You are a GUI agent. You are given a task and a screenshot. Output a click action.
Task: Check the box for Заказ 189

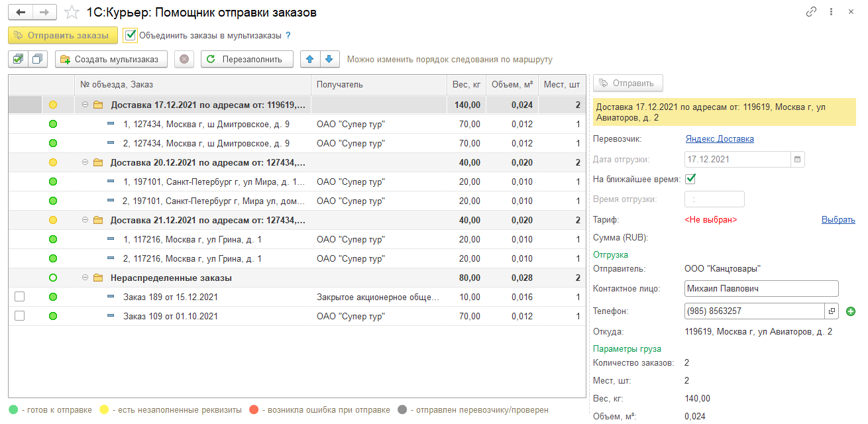[19, 297]
